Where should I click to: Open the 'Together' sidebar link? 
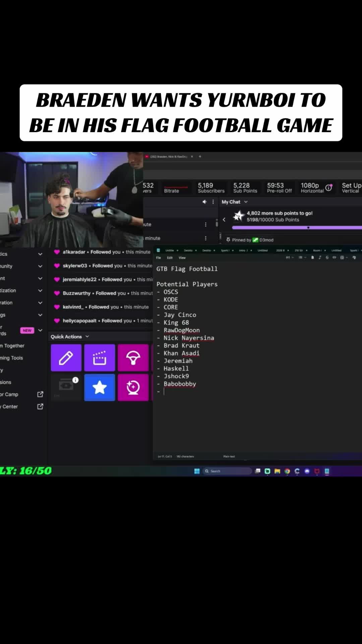click(12, 345)
